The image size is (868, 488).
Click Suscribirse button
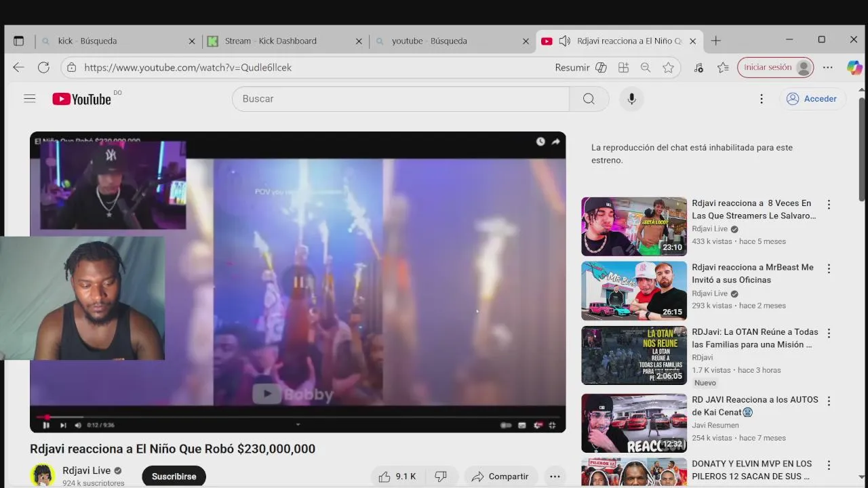pyautogui.click(x=174, y=476)
